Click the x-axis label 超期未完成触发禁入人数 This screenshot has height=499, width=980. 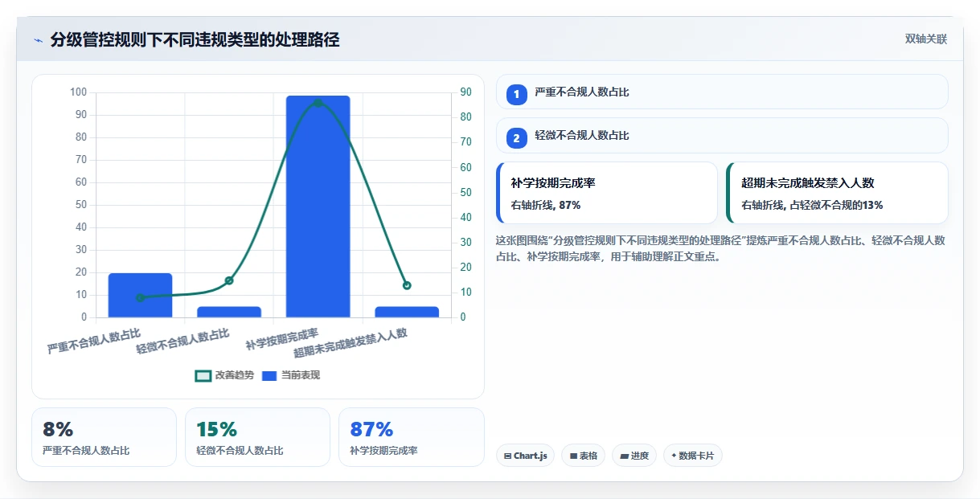click(x=351, y=343)
